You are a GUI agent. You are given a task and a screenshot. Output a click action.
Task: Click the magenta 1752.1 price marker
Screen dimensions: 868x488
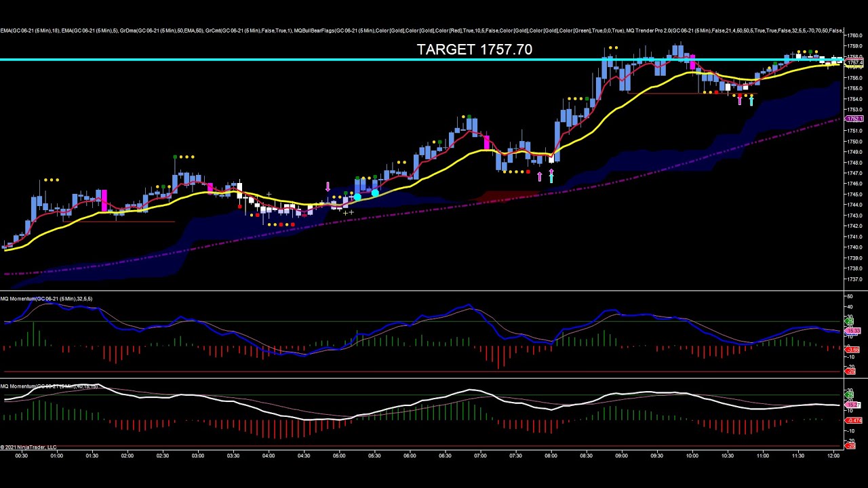pyautogui.click(x=855, y=119)
